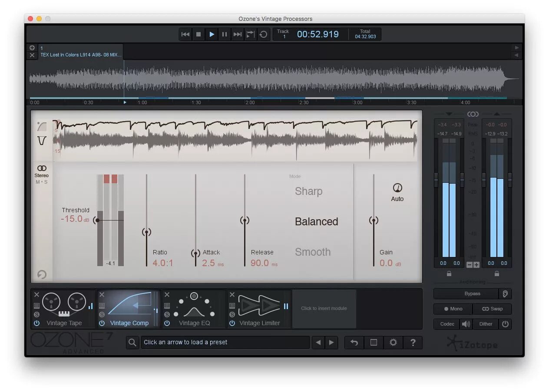Skip to the previous track in transport
549x392 pixels.
pyautogui.click(x=185, y=34)
